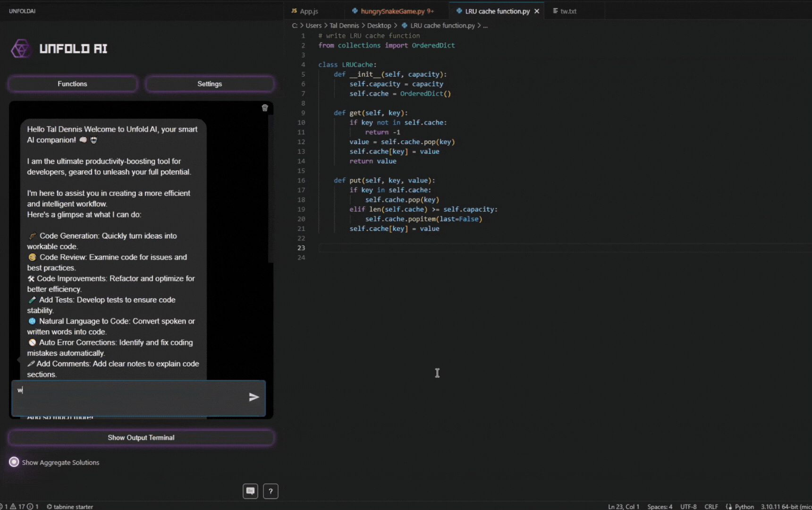Switch to the hungrySnakeGame.py tab

(x=393, y=11)
